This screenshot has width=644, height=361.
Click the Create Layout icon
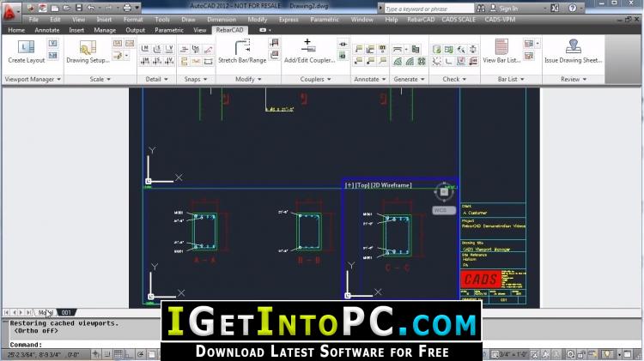click(26, 46)
